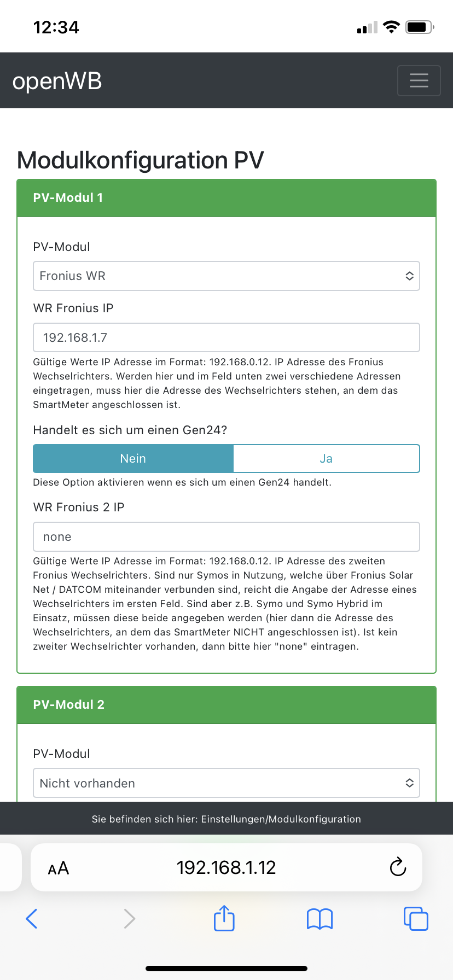Show Safari open tabs overview

415,919
